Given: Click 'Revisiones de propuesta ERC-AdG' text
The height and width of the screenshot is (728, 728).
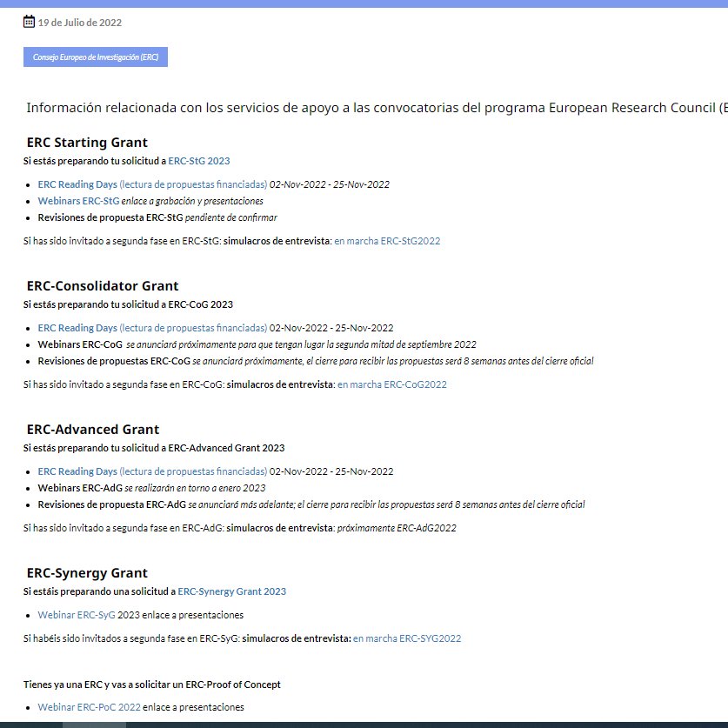Looking at the screenshot, I should [112, 504].
